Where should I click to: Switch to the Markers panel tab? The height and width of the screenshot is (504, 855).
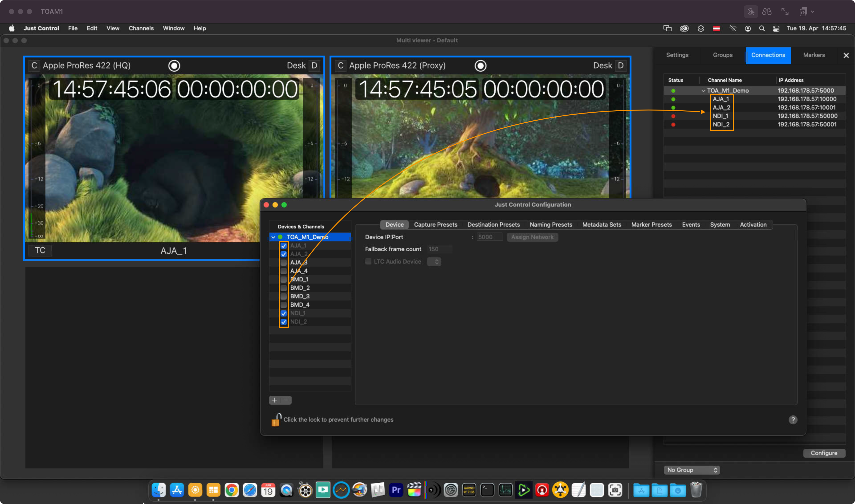[x=814, y=55]
